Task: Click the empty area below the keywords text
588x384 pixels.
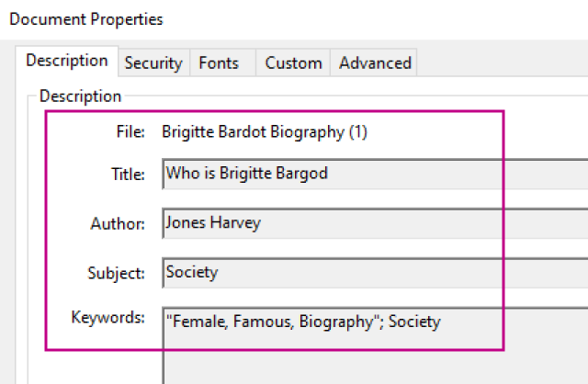Action: click(x=367, y=363)
